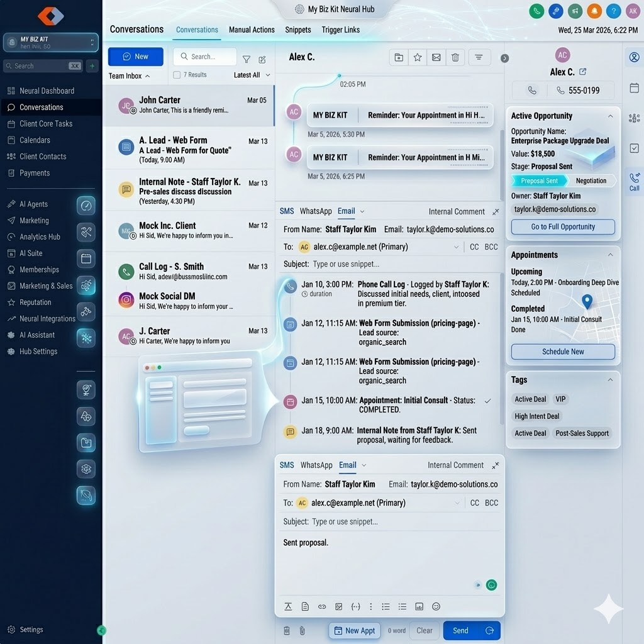
Task: Open the message filter lines icon
Action: coord(479,57)
